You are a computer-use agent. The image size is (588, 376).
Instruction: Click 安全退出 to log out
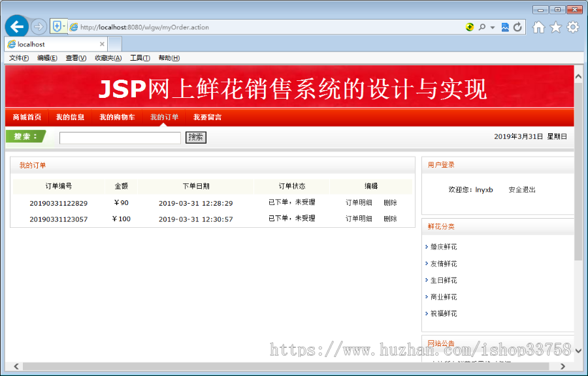click(x=521, y=189)
